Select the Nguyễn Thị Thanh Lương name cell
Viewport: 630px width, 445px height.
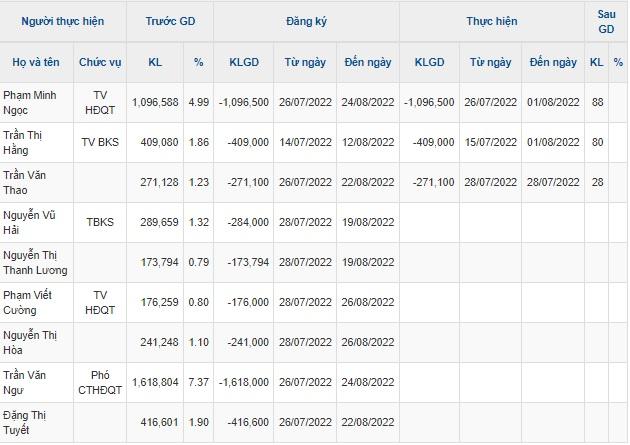pos(38,262)
